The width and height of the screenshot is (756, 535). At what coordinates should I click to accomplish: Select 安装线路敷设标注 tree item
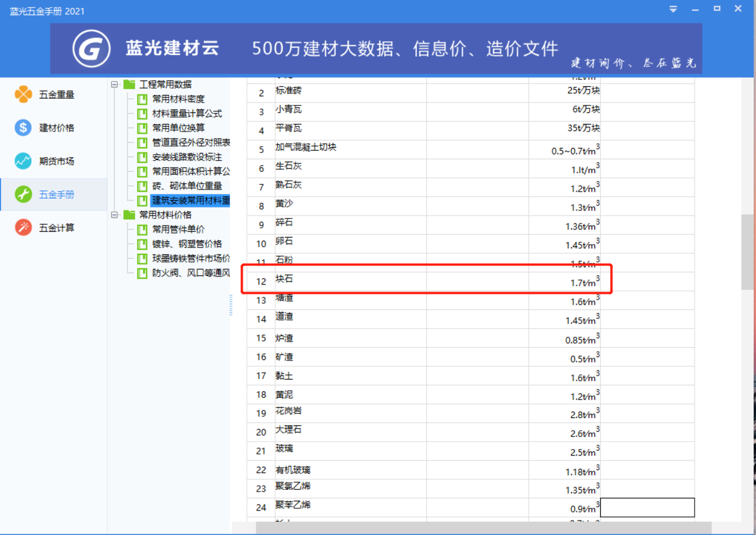coord(187,157)
